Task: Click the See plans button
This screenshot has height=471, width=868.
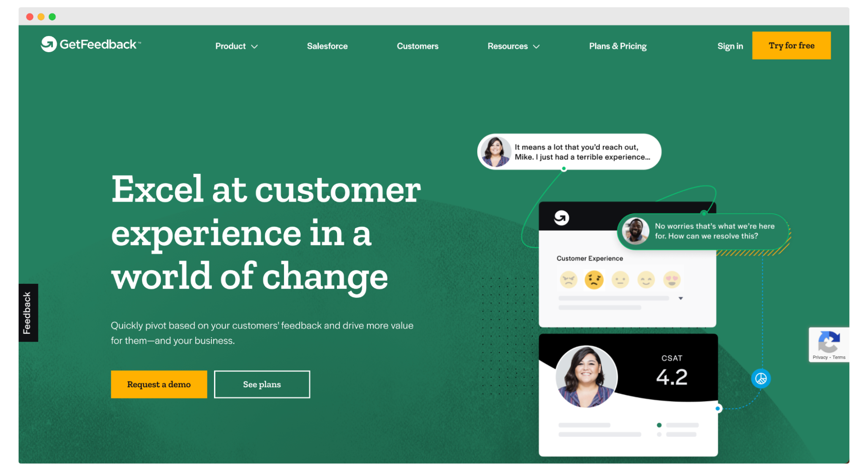Action: coord(261,383)
